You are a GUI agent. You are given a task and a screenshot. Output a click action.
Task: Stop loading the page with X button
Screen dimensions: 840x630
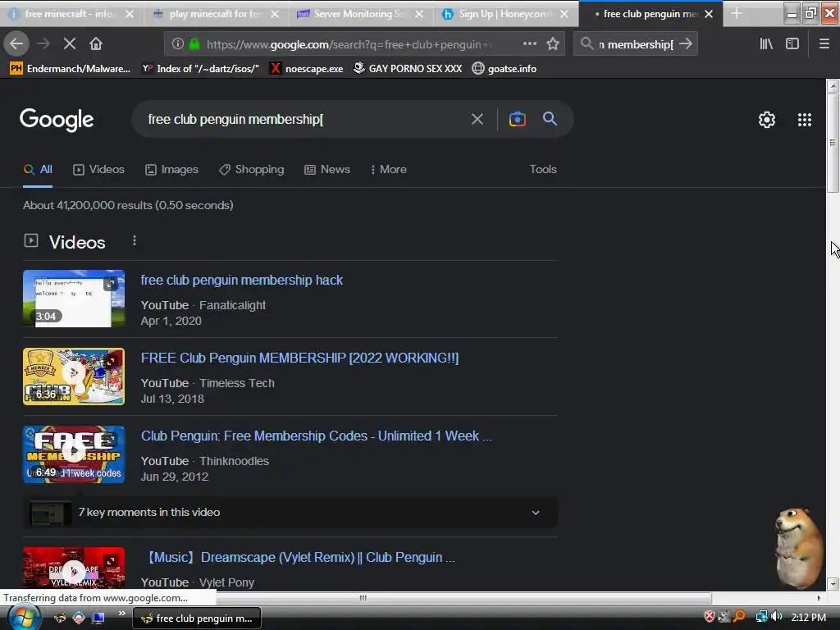click(x=69, y=44)
